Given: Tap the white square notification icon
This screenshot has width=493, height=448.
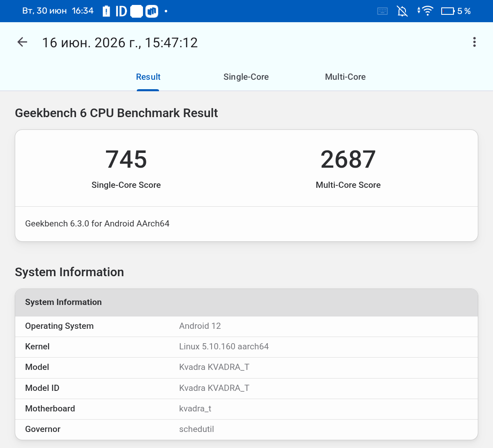Looking at the screenshot, I should tap(136, 11).
